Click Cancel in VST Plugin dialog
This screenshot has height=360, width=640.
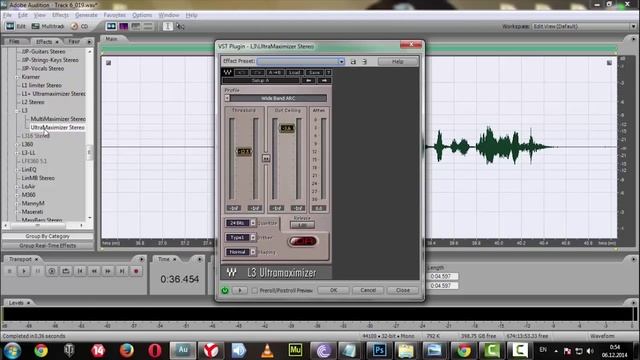[368, 290]
